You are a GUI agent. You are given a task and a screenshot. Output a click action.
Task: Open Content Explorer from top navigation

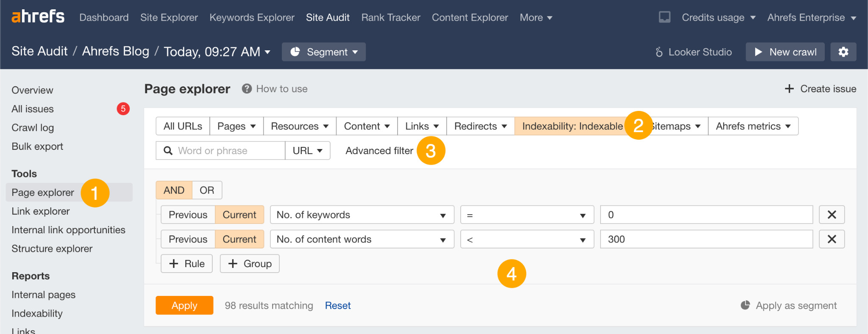point(470,17)
